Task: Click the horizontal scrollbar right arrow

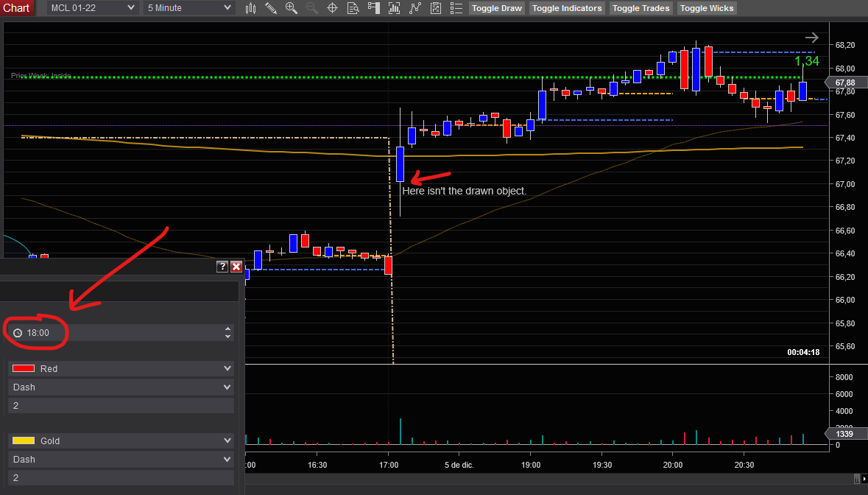Action: pyautogui.click(x=864, y=479)
